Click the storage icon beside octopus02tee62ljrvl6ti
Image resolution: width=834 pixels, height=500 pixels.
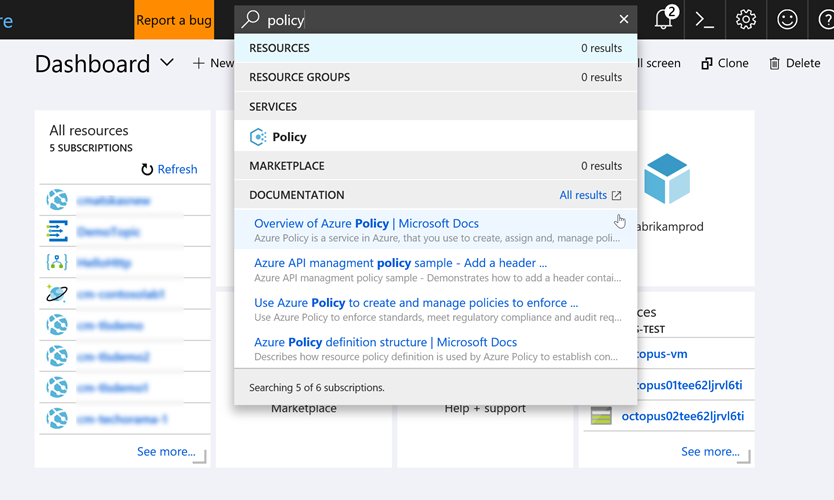(601, 416)
